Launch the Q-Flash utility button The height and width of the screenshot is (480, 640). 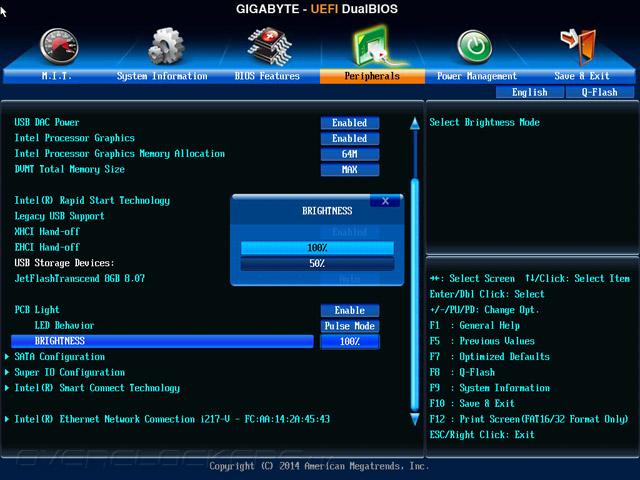pyautogui.click(x=600, y=92)
